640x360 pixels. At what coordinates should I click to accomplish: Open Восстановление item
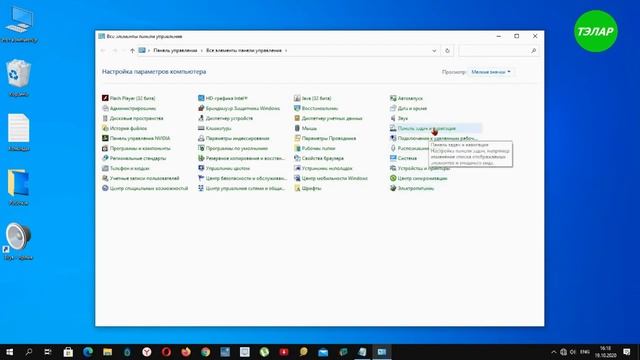click(x=316, y=108)
